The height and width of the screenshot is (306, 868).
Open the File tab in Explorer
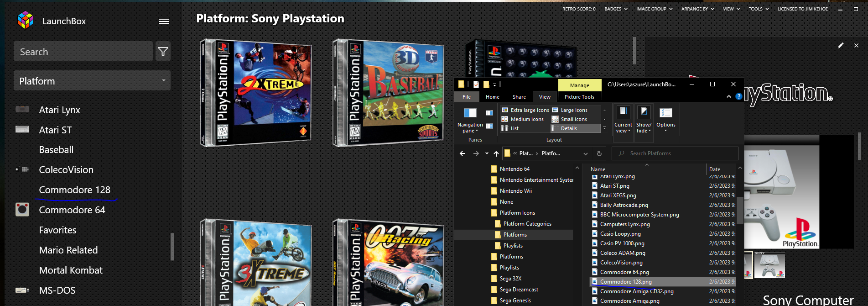467,97
